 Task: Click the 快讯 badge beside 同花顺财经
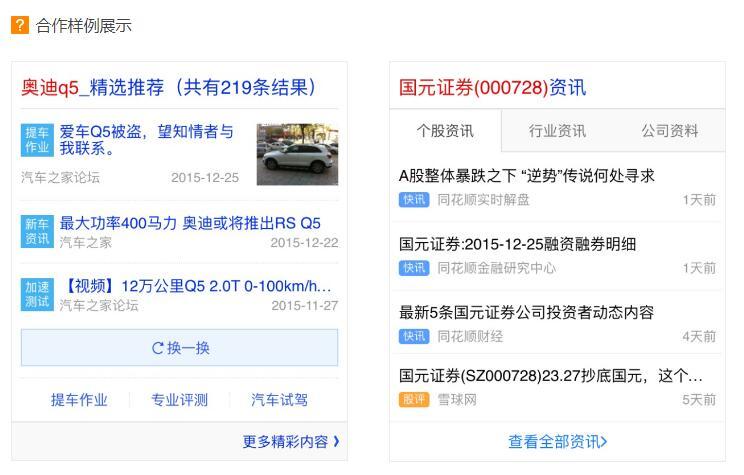tap(414, 336)
